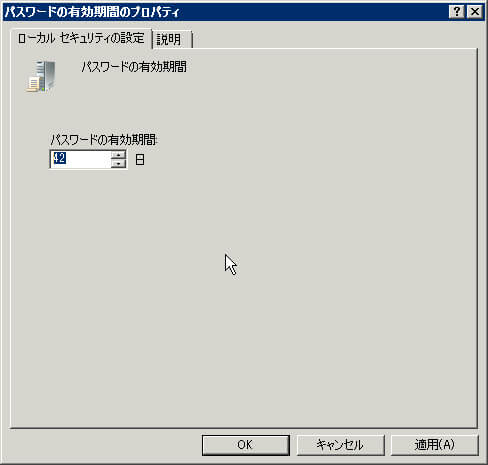Select the ローカル セキュリティの設定 tab
The height and width of the screenshot is (465, 488).
[x=81, y=39]
